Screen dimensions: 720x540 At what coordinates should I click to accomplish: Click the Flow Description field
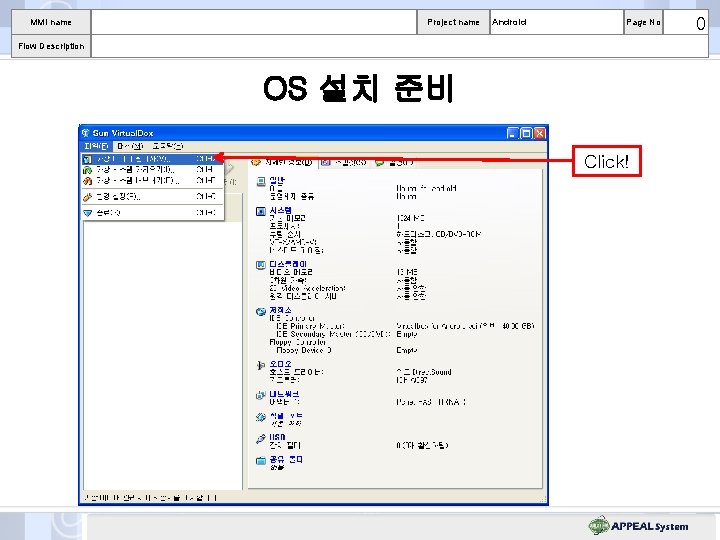pos(400,46)
